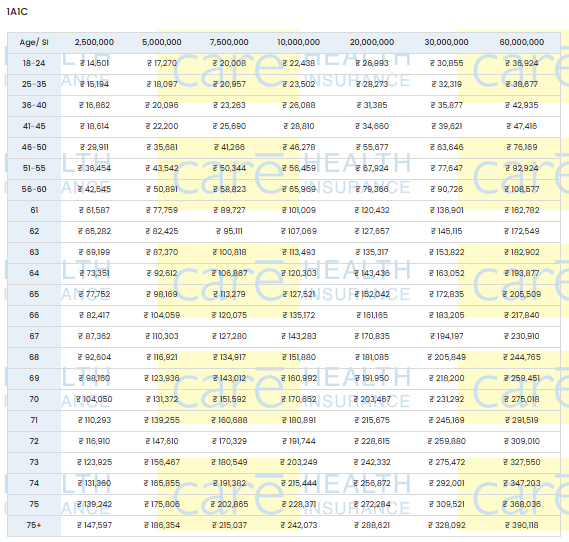Image resolution: width=569 pixels, height=542 pixels.
Task: Click the premium cell showing 42,545
Action: click(94, 189)
